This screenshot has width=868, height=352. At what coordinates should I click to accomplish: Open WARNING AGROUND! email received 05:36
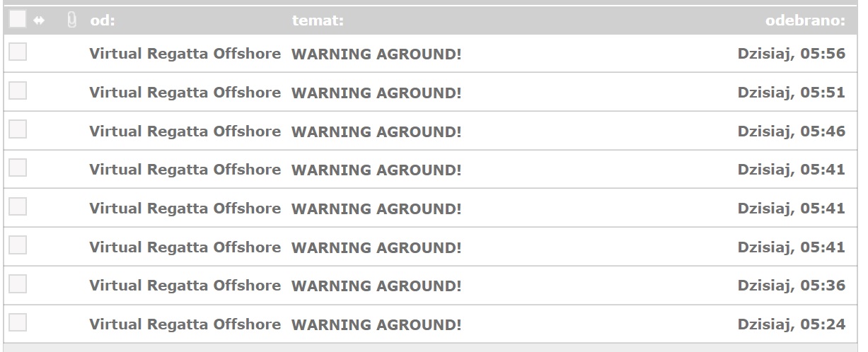tap(376, 286)
